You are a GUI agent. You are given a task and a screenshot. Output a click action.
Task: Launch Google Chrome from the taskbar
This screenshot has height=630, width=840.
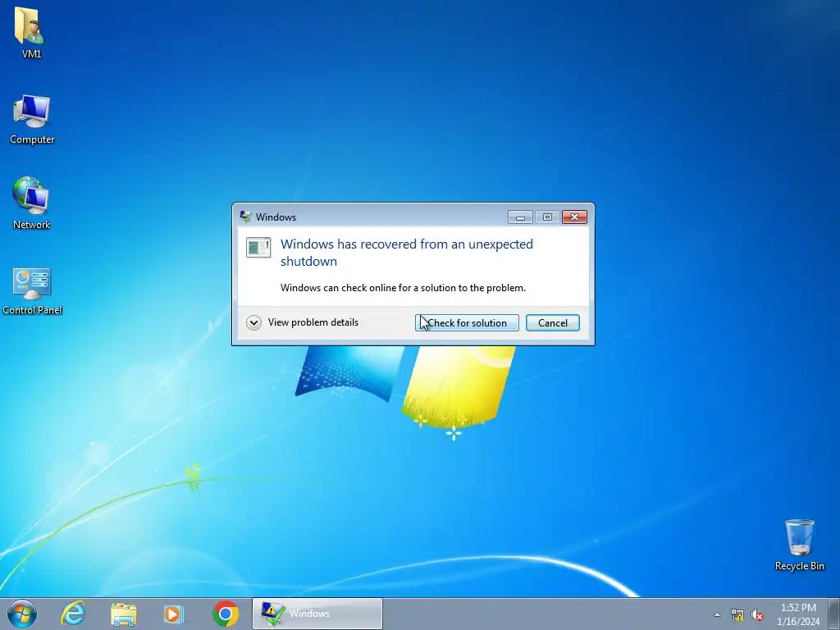coord(226,614)
